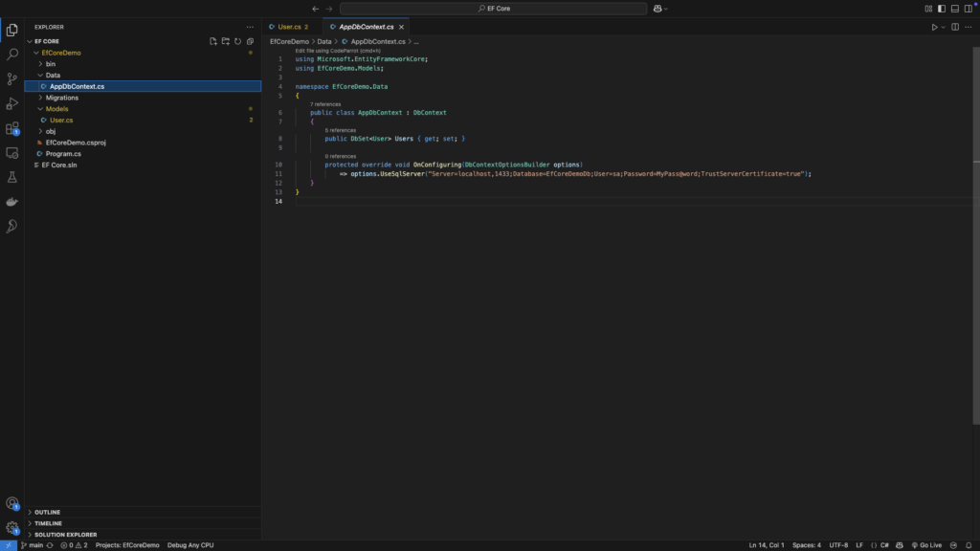Refresh the explorer file tree
The width and height of the screenshot is (980, 551).
click(237, 41)
